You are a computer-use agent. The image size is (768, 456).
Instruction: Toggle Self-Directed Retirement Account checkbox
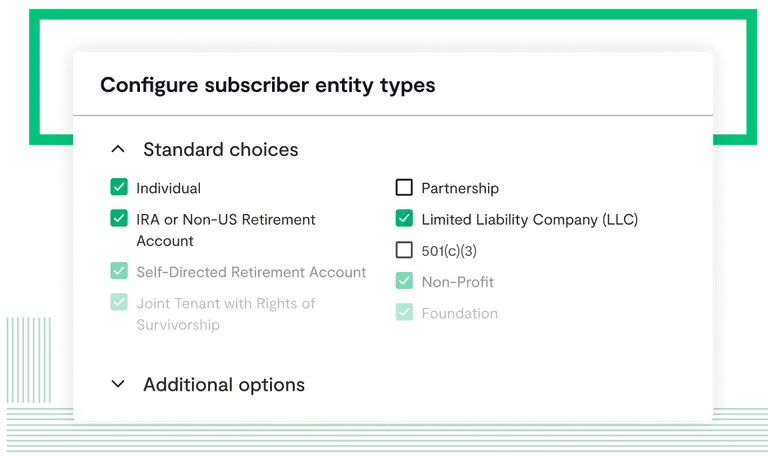[119, 271]
